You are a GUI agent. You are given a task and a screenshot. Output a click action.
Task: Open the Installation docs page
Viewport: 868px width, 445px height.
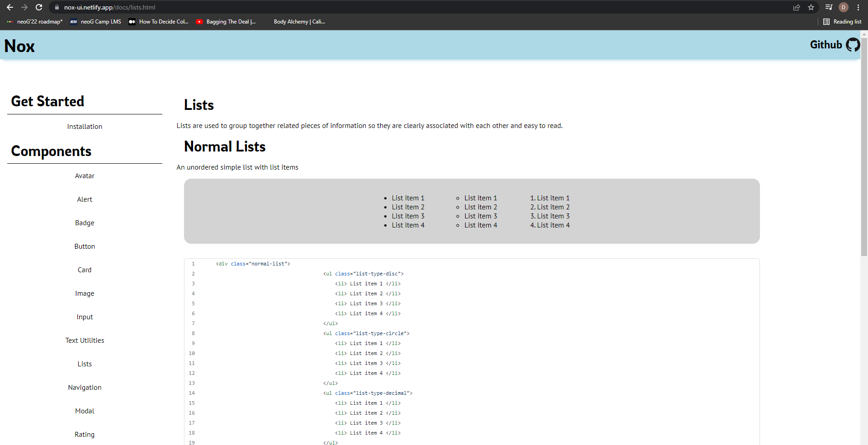click(85, 127)
